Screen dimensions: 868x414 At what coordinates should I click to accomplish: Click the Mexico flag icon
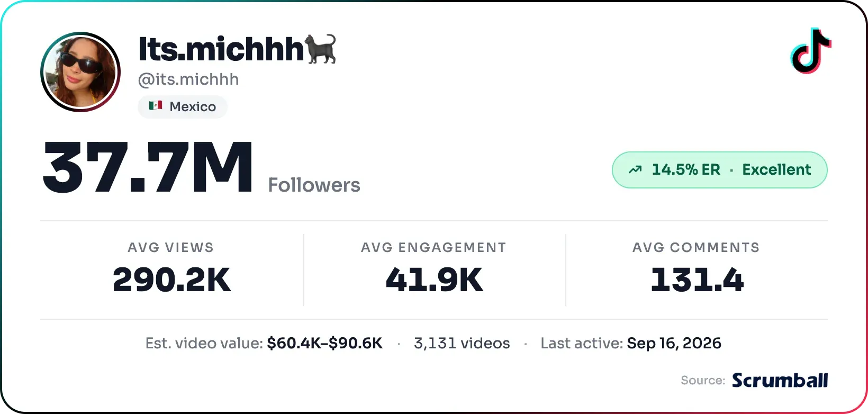pos(155,106)
